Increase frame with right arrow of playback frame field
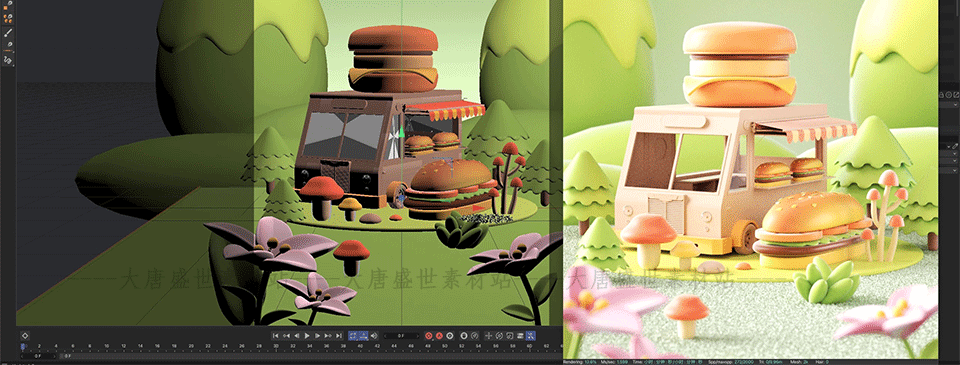The width and height of the screenshot is (960, 365). click(418, 336)
